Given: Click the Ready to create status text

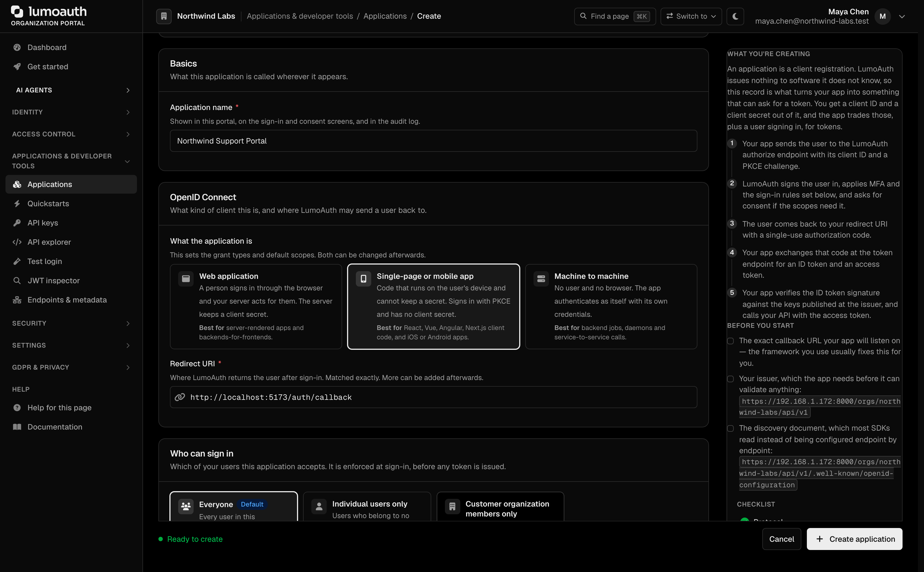Looking at the screenshot, I should (x=195, y=539).
